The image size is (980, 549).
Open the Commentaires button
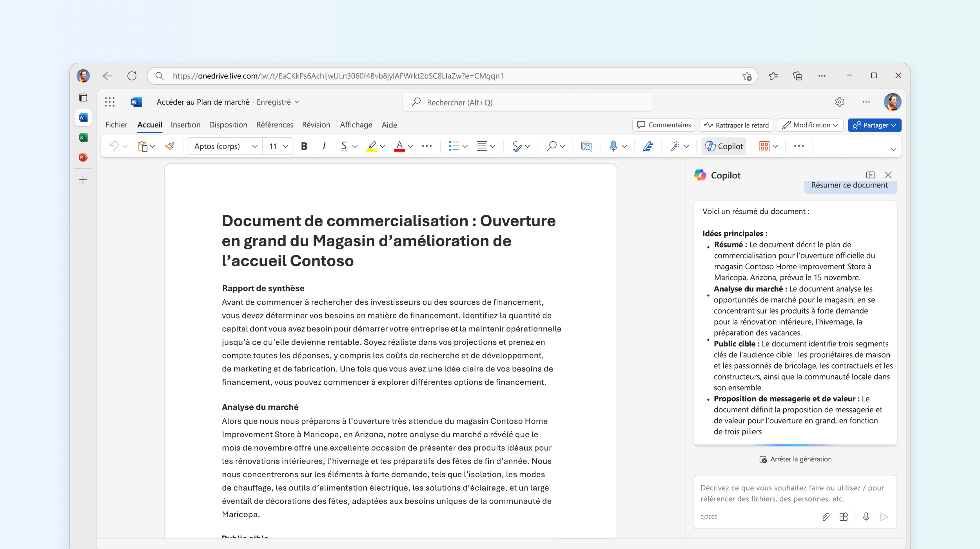click(x=664, y=125)
